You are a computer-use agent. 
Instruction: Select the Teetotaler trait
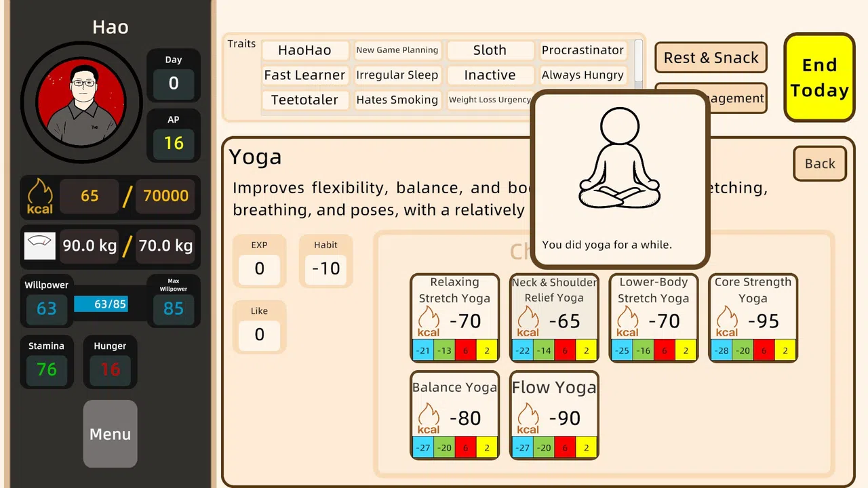(x=304, y=100)
